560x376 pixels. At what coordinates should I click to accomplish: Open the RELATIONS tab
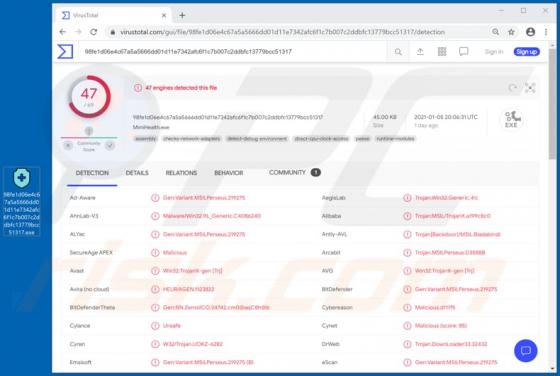(x=181, y=173)
